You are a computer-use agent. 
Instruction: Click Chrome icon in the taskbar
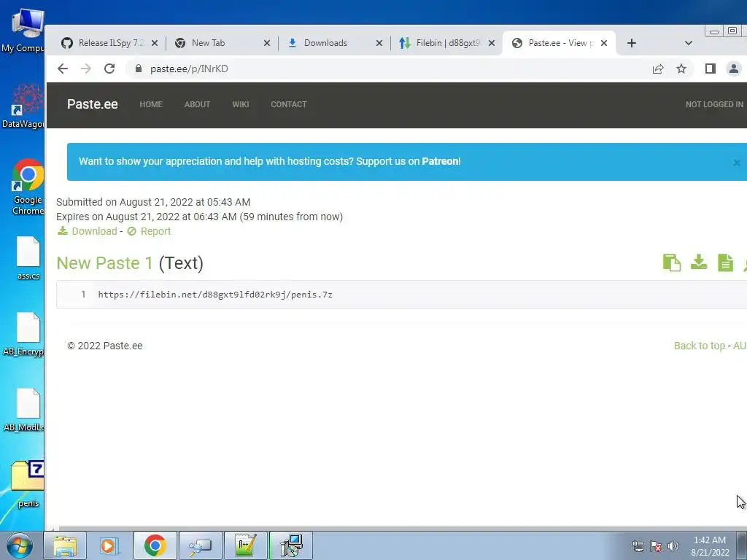coord(155,545)
